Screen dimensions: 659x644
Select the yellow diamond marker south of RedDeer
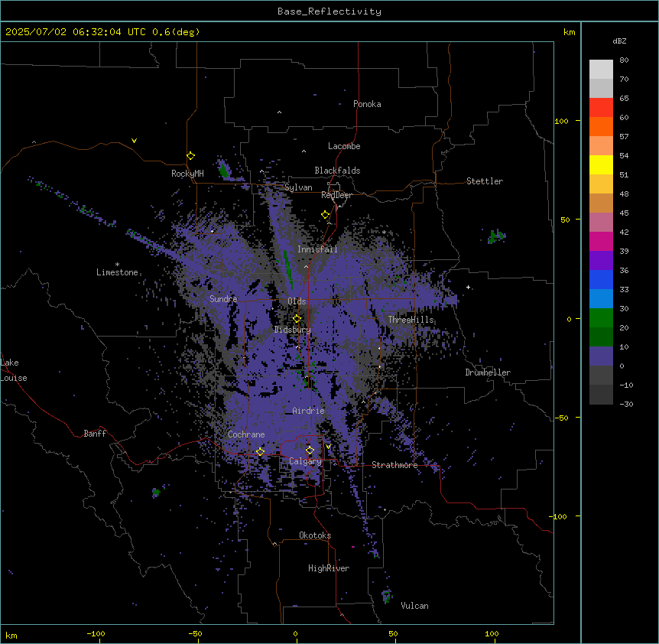coord(326,215)
